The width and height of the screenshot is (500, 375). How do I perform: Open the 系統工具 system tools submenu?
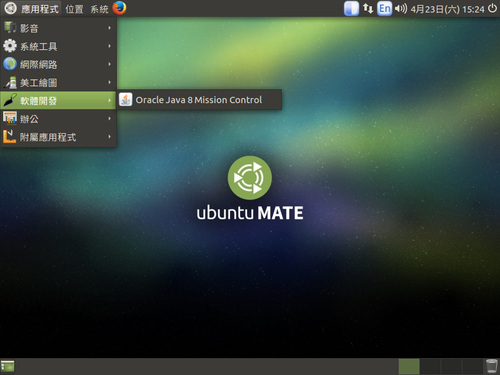click(x=58, y=46)
